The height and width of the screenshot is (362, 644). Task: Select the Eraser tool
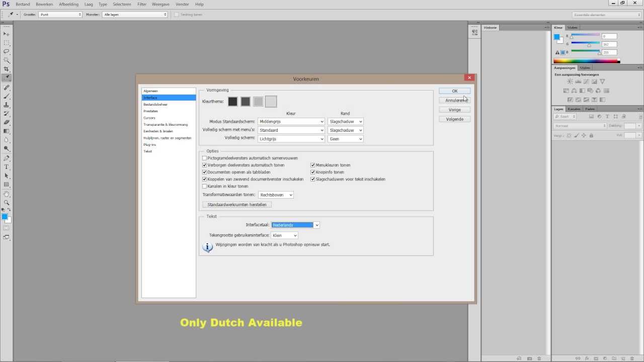7,122
